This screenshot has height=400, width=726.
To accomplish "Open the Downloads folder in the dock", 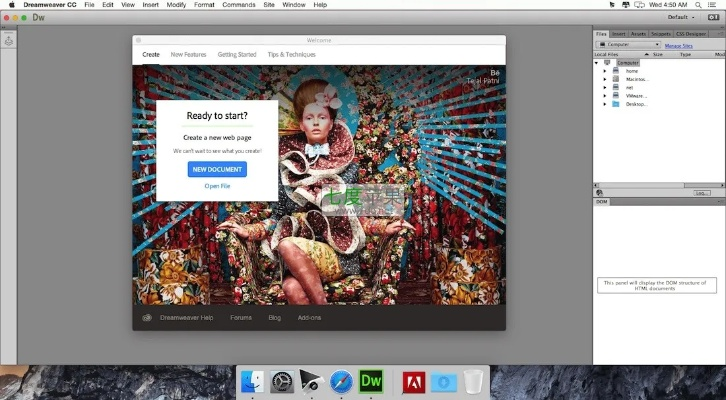I will click(443, 381).
